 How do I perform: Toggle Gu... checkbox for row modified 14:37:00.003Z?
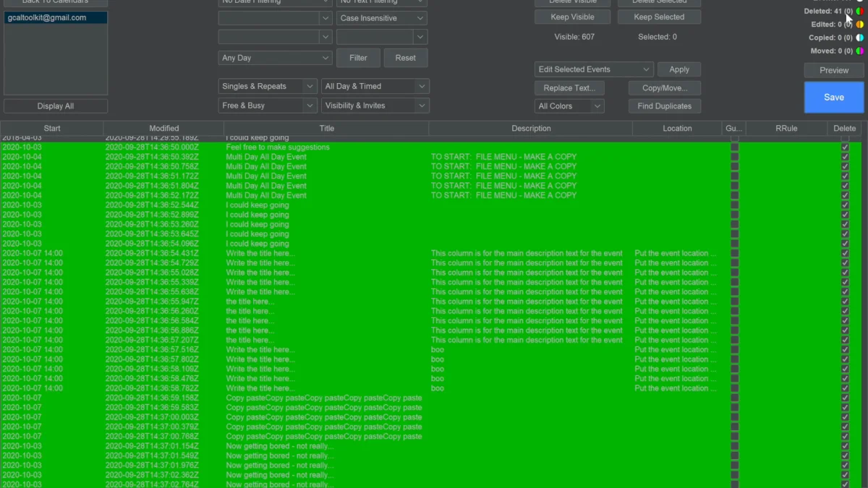tap(735, 417)
